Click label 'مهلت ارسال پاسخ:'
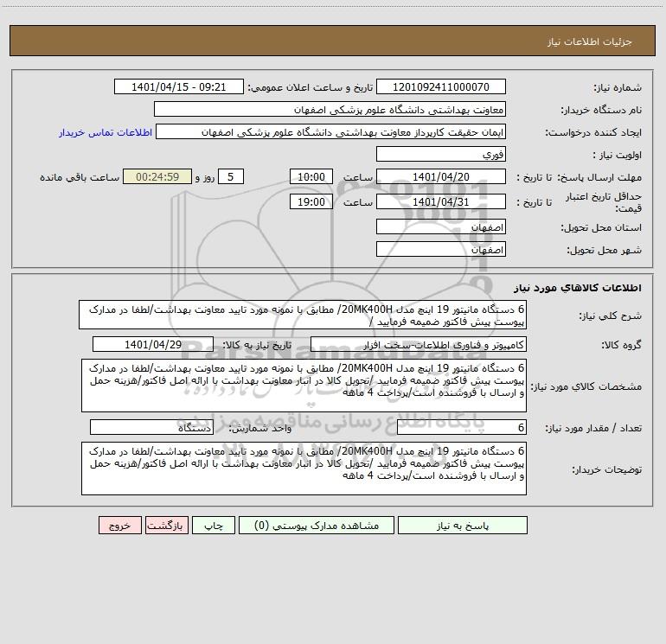The image size is (666, 644). (599, 177)
